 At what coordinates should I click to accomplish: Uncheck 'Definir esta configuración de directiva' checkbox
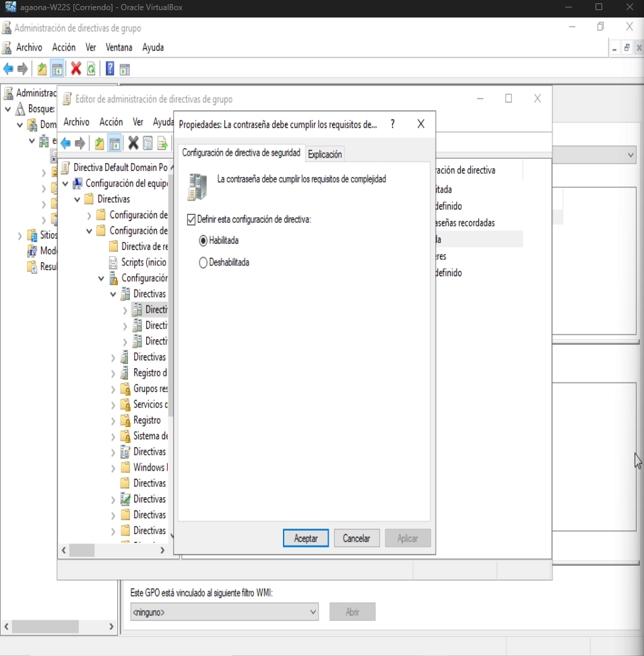tap(191, 219)
